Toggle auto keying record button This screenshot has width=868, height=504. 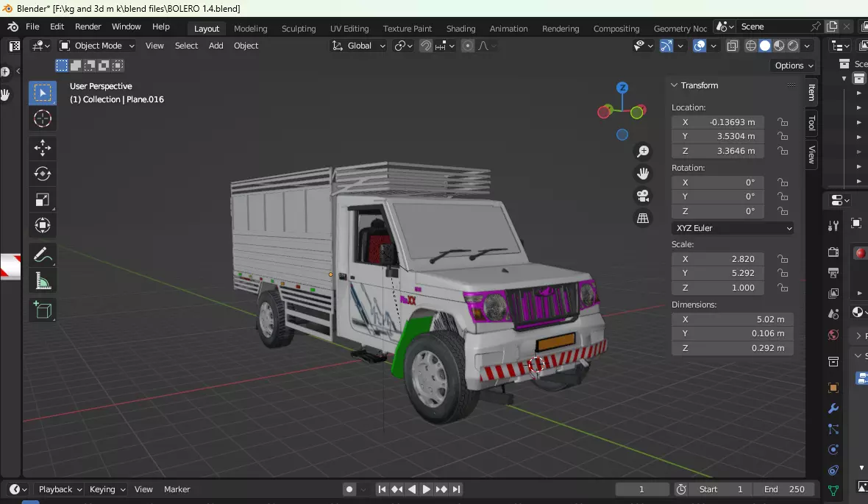(349, 489)
